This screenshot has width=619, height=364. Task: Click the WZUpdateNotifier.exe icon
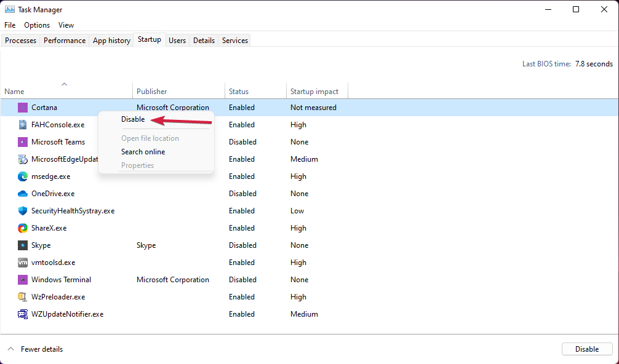pos(23,314)
